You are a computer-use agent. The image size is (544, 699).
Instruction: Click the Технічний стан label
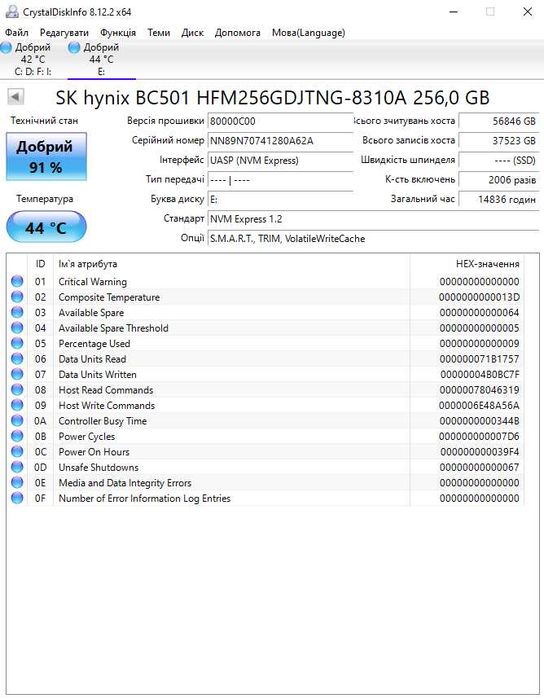coord(44,120)
